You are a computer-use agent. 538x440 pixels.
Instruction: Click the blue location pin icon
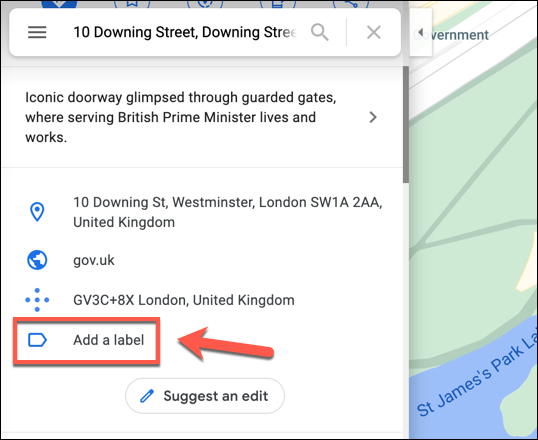37,212
